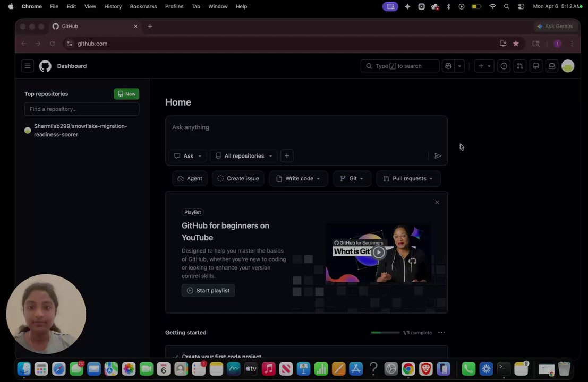Open a new Chrome tab with plus
The width and height of the screenshot is (588, 382).
click(x=150, y=26)
